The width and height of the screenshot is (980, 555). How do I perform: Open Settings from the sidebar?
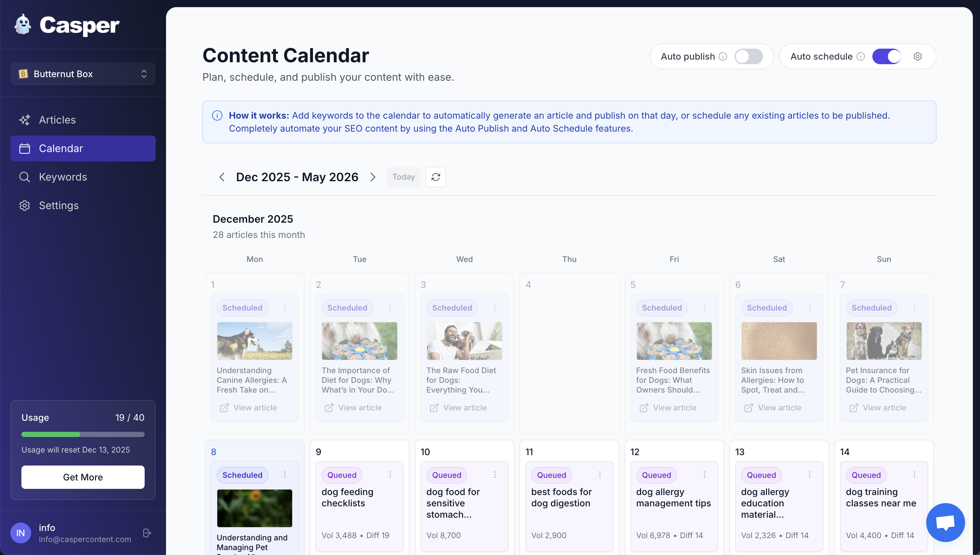(59, 206)
